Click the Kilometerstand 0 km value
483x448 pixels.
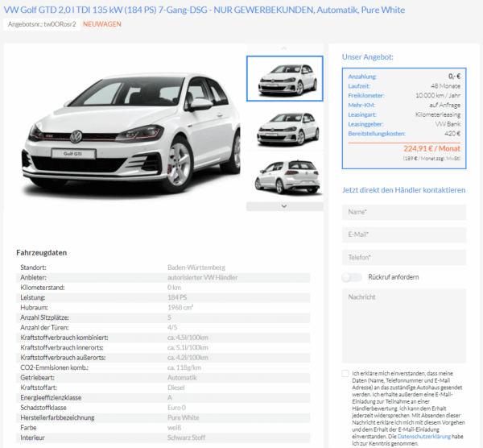click(174, 288)
